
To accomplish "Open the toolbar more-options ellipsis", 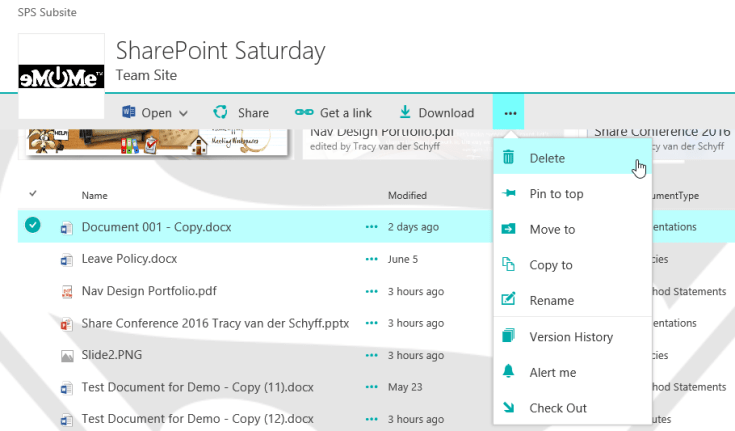I will (510, 113).
